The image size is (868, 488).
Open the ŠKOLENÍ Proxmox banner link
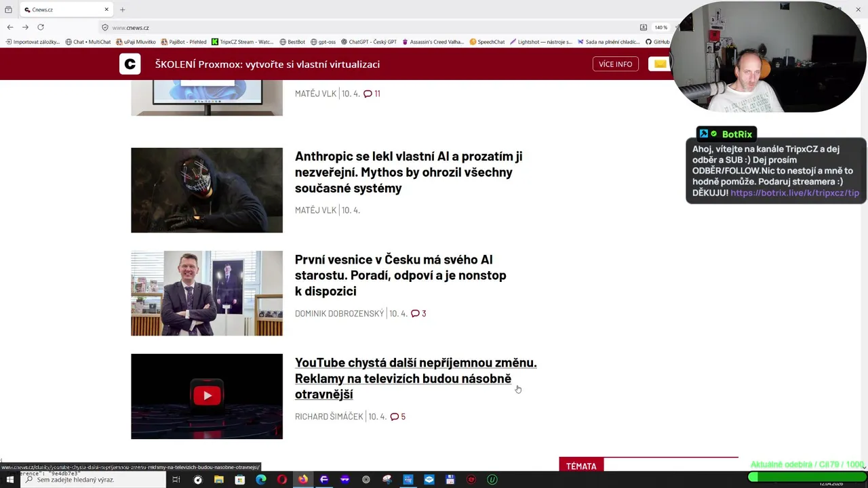(267, 64)
